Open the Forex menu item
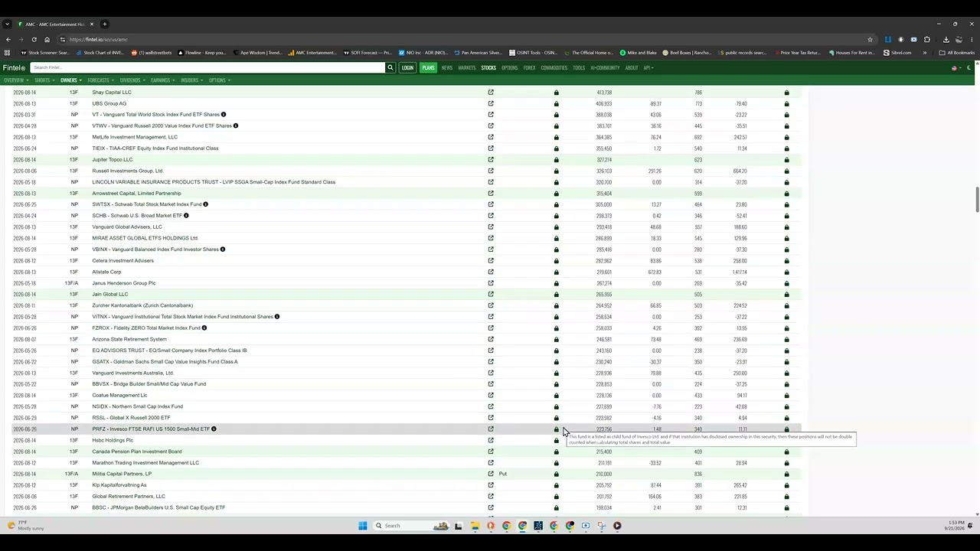 529,67
